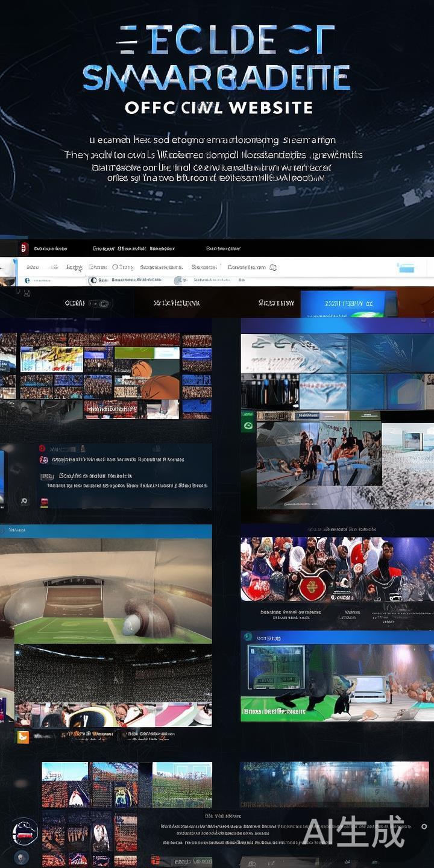Click the blue header bar above the stadium image
The width and height of the screenshot is (434, 868).
point(106,530)
